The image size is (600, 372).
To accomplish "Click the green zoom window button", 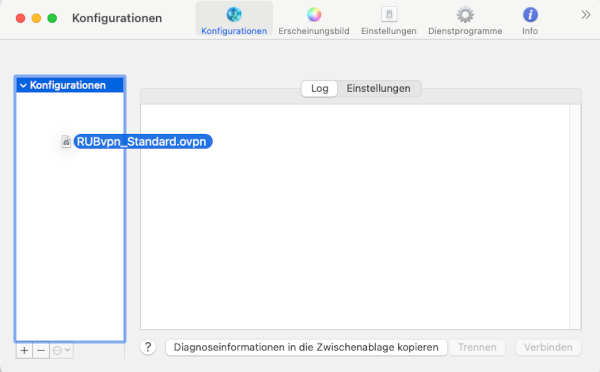I will (x=52, y=18).
